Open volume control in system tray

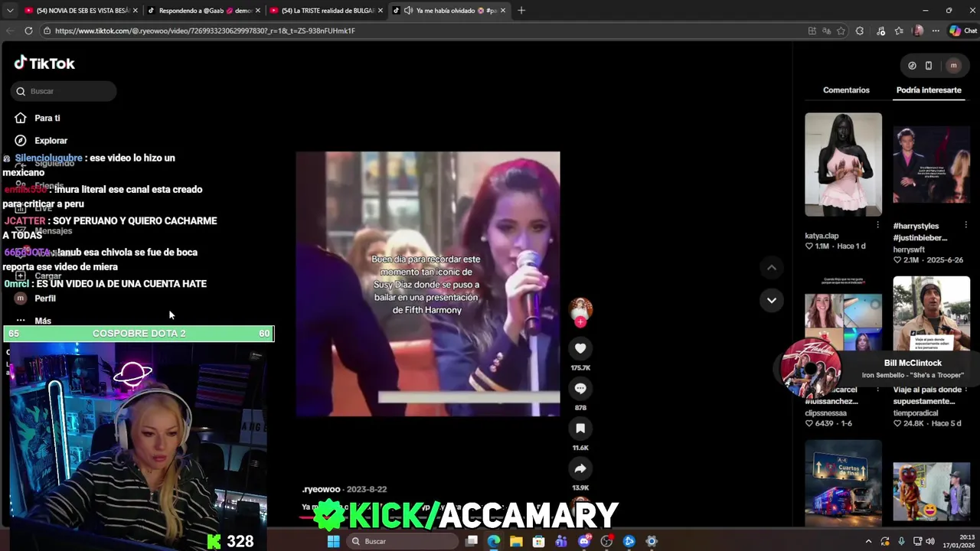point(930,541)
